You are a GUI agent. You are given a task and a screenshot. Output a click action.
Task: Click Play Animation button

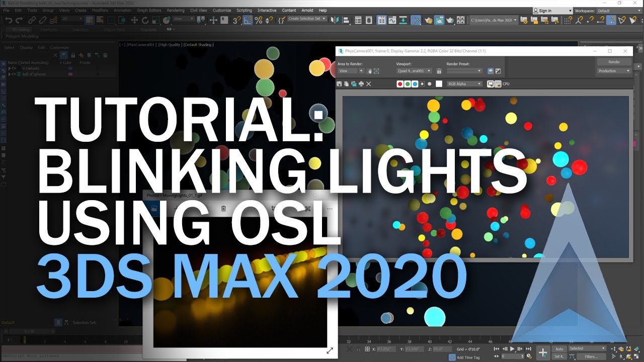(513, 348)
